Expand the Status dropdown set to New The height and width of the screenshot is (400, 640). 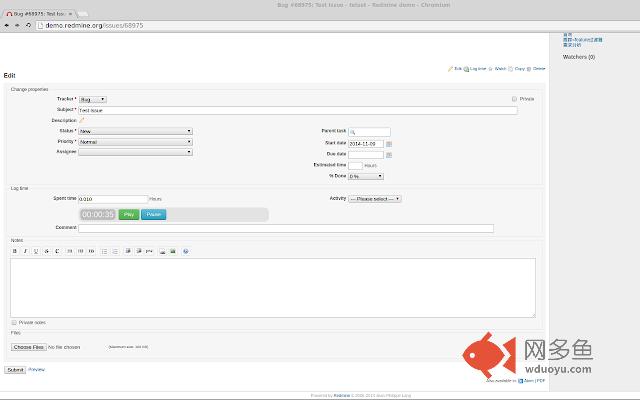pyautogui.click(x=135, y=131)
